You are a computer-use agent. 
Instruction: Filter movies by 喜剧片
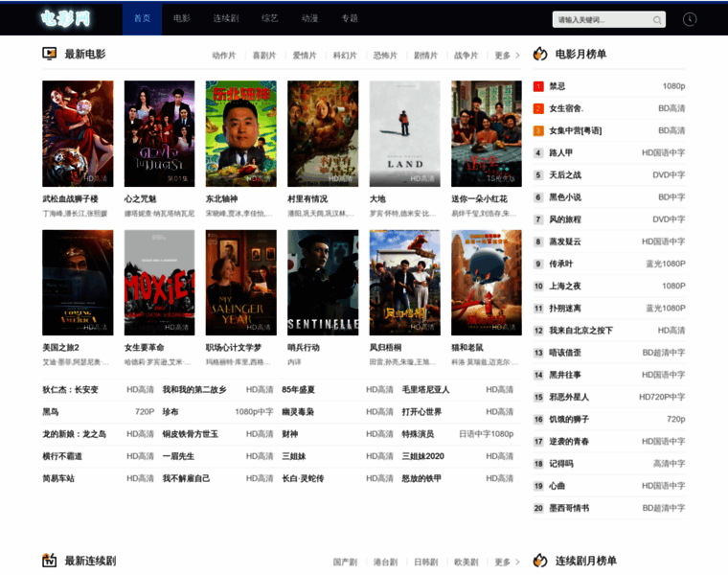[x=264, y=56]
